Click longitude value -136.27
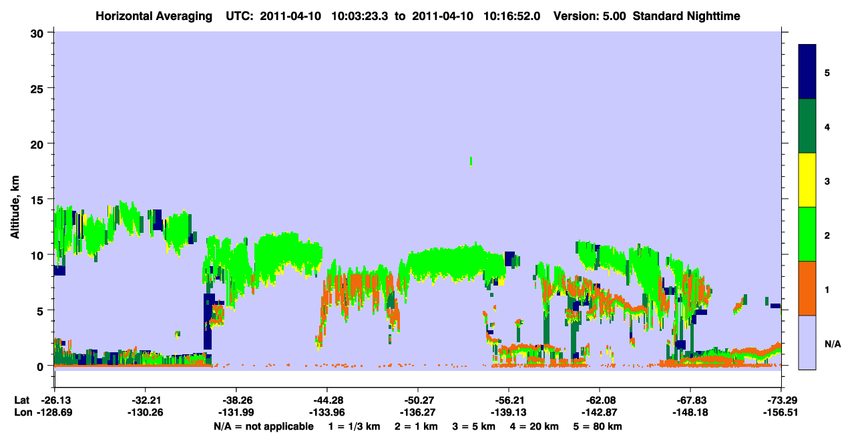 (417, 412)
